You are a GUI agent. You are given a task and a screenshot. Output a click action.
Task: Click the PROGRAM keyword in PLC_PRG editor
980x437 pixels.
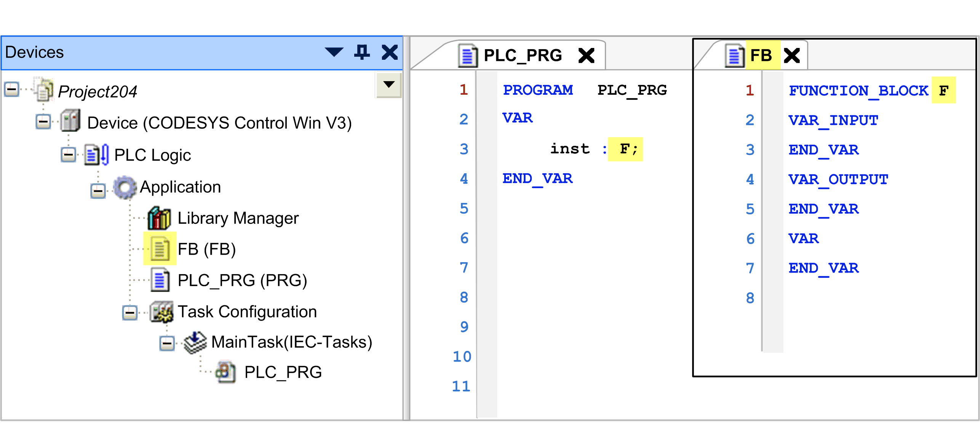[538, 90]
